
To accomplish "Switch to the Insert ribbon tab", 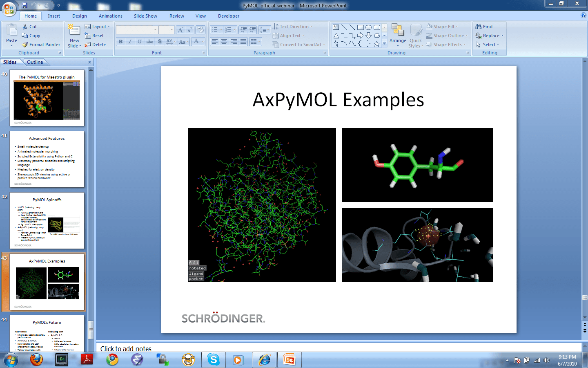I will pos(54,16).
